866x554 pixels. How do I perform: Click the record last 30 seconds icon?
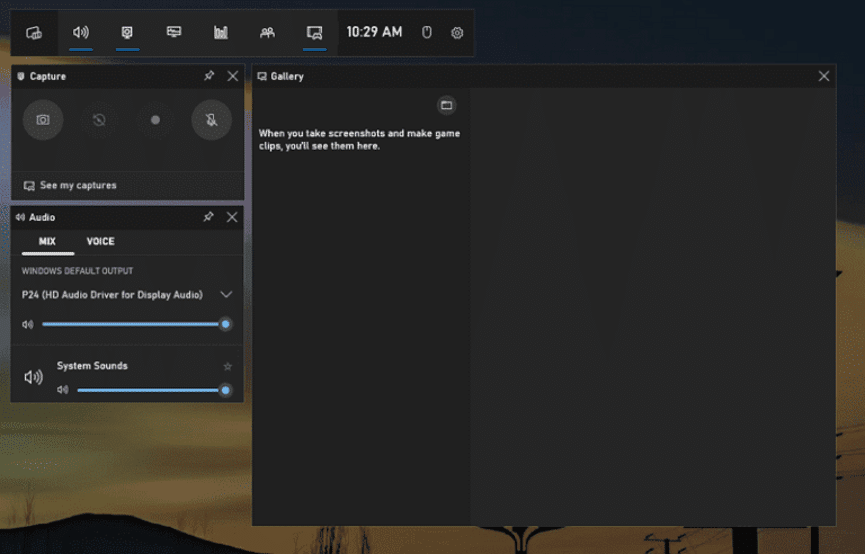pos(99,120)
